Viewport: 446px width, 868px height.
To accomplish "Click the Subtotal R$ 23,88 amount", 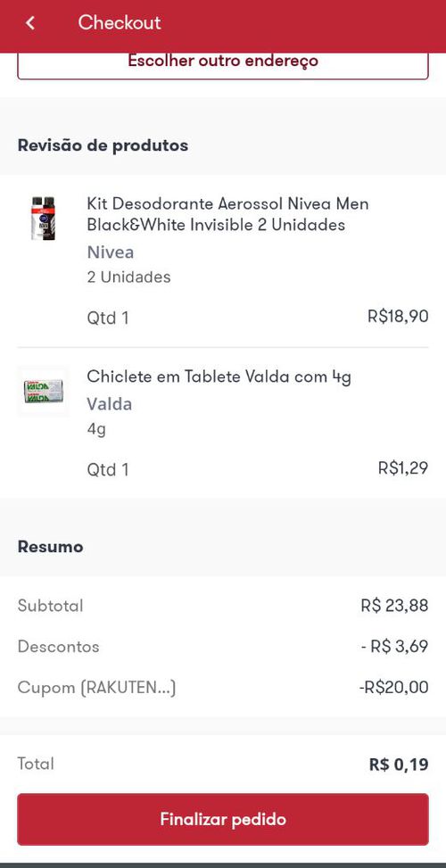I will tap(394, 606).
